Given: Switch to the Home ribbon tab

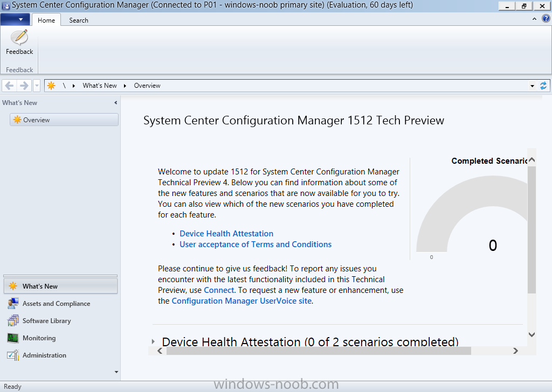Looking at the screenshot, I should tap(46, 20).
